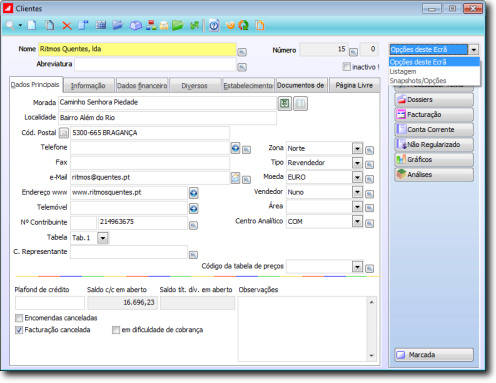Expand the Centro Analítico dropdown
Image resolution: width=496 pixels, height=383 pixels.
click(x=357, y=221)
